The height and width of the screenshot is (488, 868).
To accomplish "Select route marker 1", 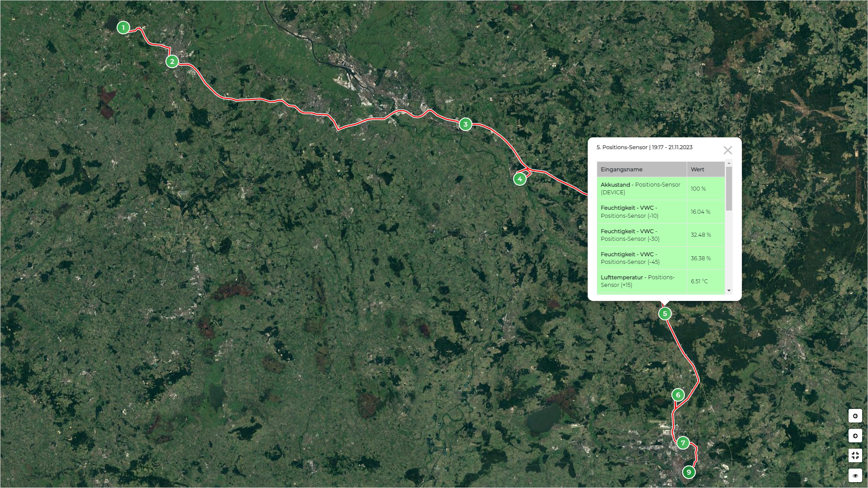I will coord(123,28).
